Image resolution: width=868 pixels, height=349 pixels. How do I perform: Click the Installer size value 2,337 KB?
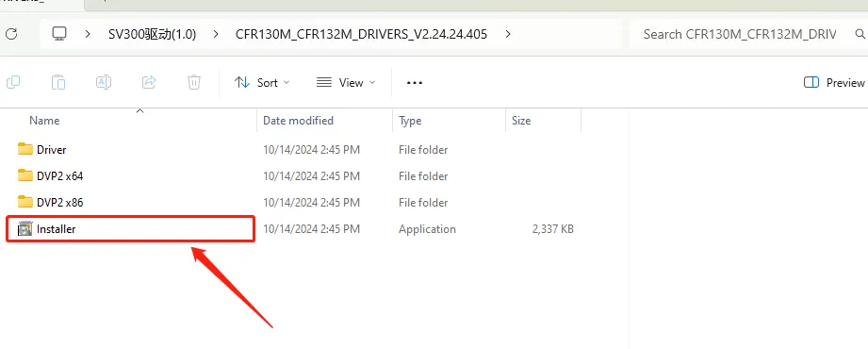(552, 229)
